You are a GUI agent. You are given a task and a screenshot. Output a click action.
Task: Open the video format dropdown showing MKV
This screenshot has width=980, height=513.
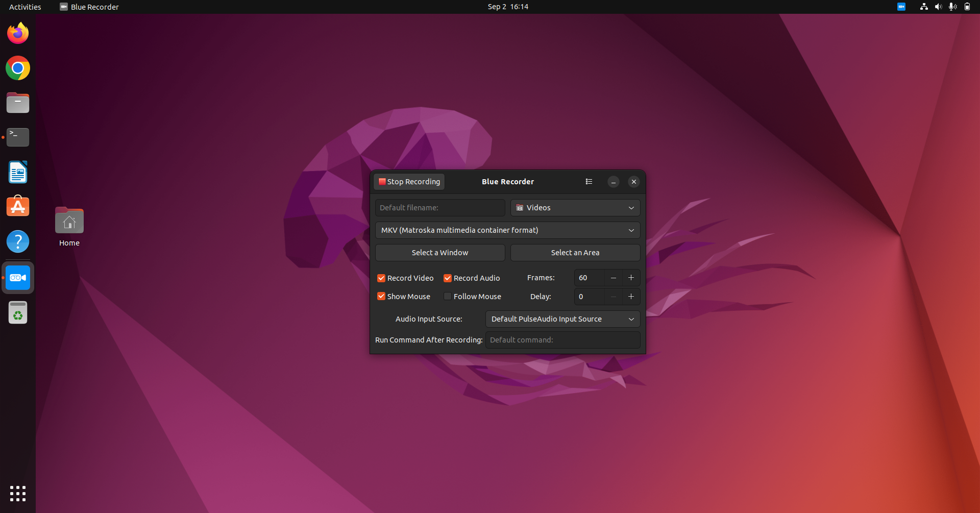click(x=507, y=230)
